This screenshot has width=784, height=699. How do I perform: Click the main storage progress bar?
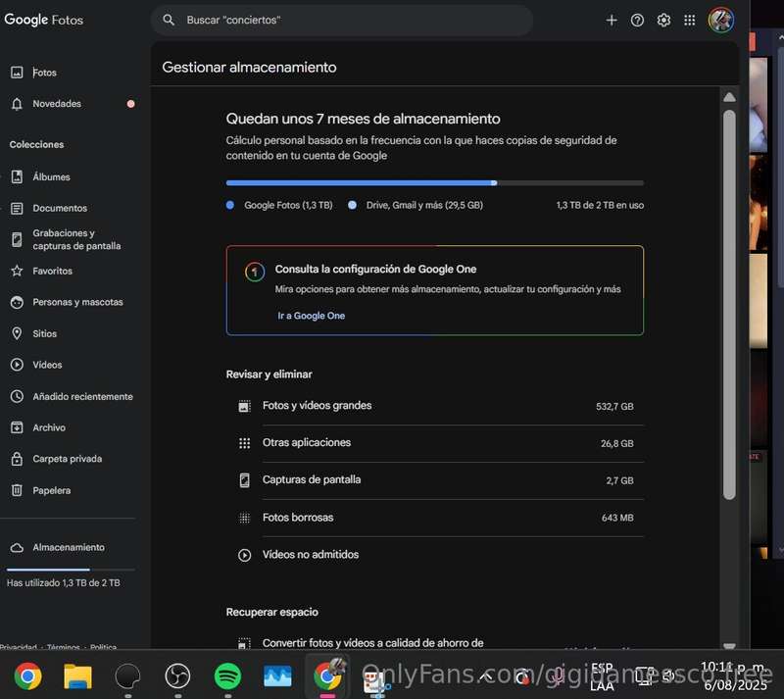tap(434, 183)
